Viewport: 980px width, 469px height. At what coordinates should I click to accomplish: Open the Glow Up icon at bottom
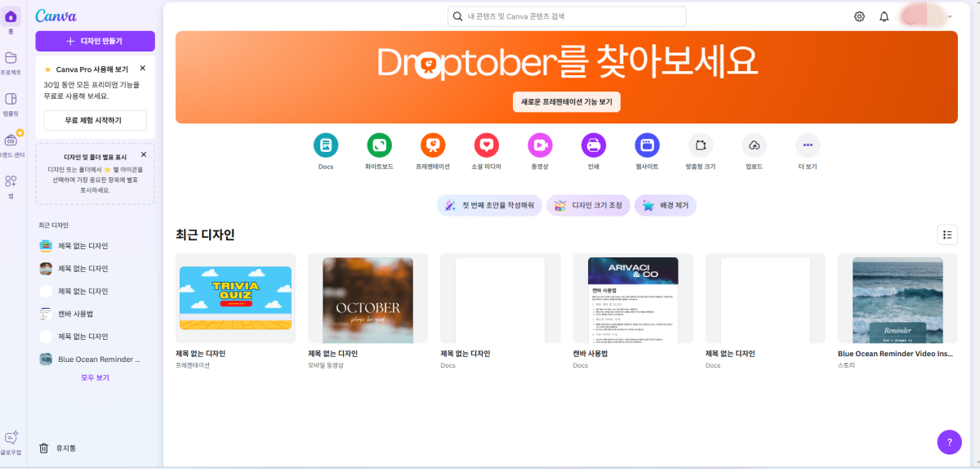pos(11,438)
